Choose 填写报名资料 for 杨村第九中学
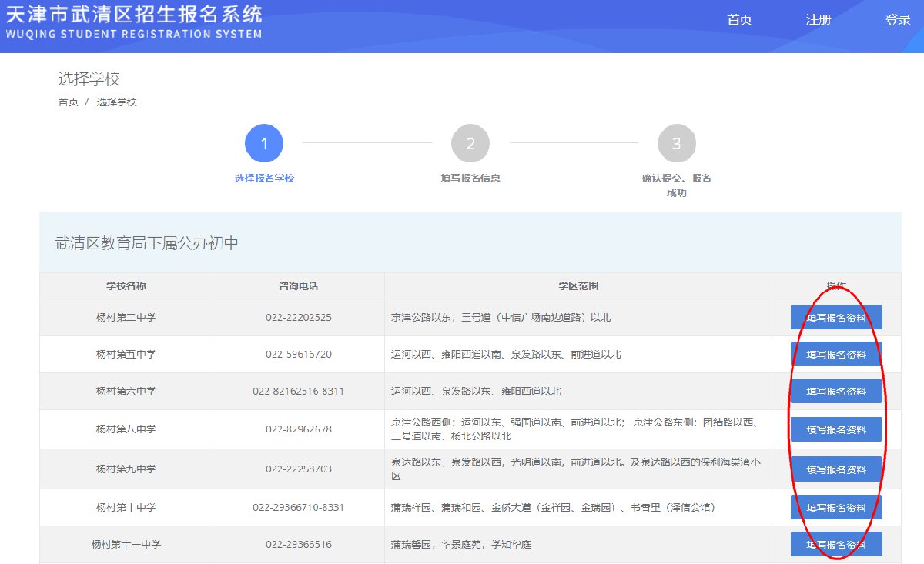 (836, 469)
